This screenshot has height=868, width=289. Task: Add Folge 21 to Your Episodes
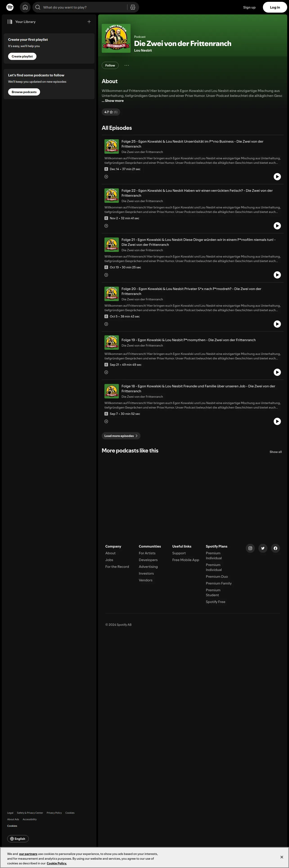click(x=106, y=275)
